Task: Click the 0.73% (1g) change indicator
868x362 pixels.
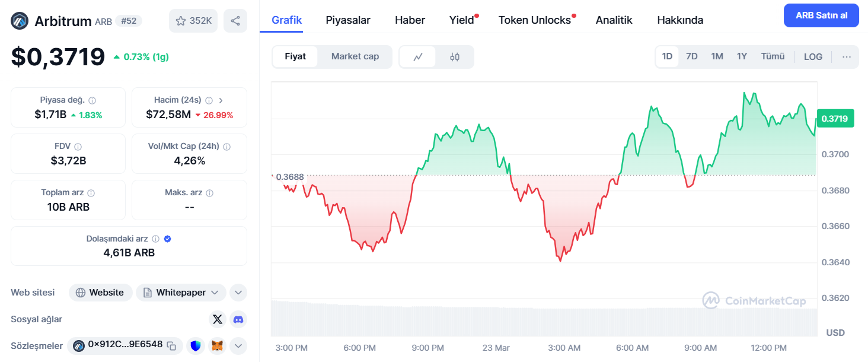Action: coord(141,57)
